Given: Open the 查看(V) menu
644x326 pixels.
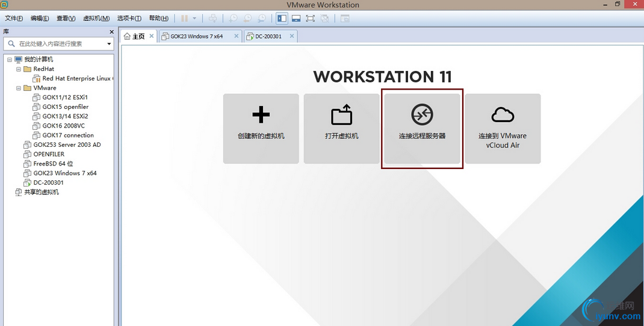Looking at the screenshot, I should [x=66, y=19].
